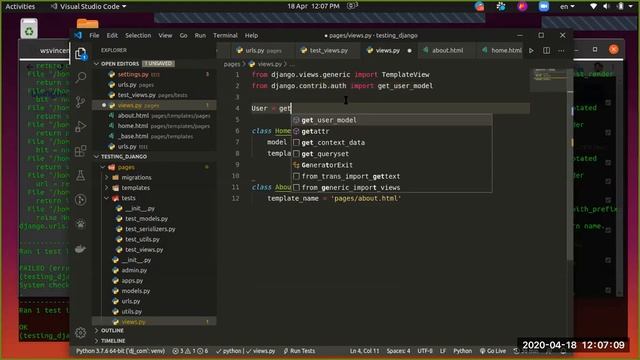Open the Selection menu
640x360 pixels.
click(x=138, y=36)
